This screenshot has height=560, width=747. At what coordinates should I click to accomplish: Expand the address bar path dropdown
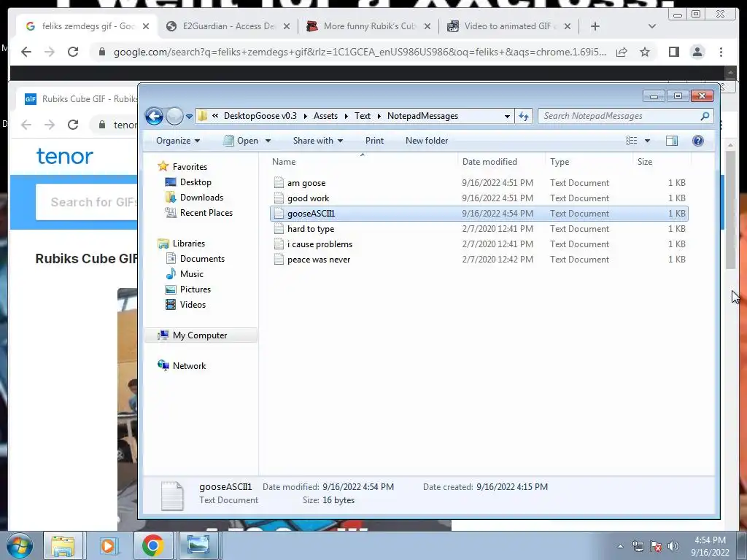coord(507,116)
